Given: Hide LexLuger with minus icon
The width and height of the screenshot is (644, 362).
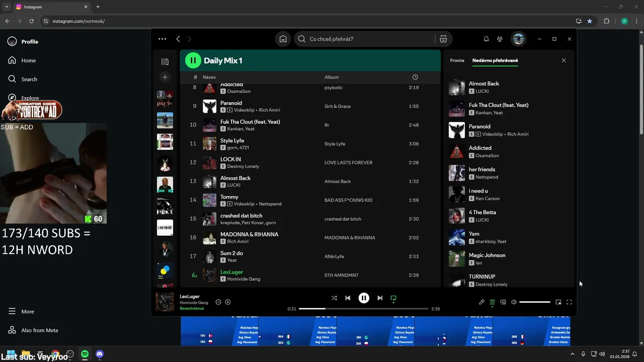Looking at the screenshot, I should tap(218, 302).
